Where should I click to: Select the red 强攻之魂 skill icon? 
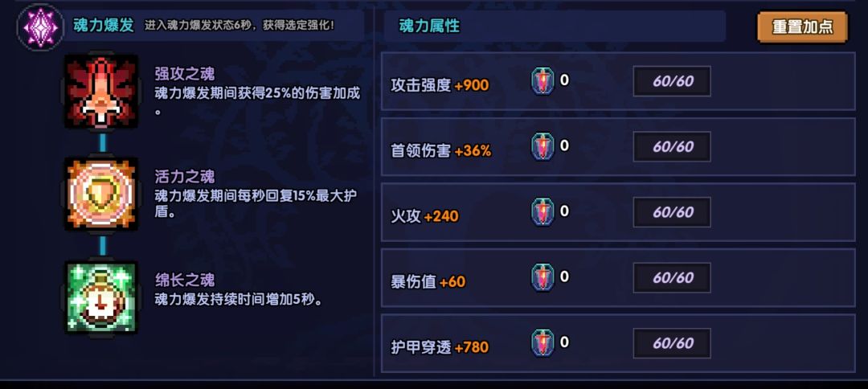102,92
